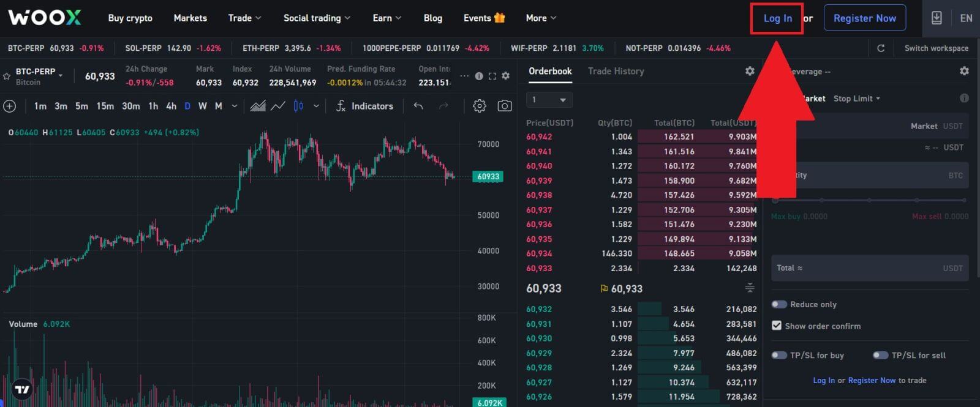This screenshot has height=407, width=980.
Task: Enable TP/SL for buy toggle
Action: tap(779, 355)
